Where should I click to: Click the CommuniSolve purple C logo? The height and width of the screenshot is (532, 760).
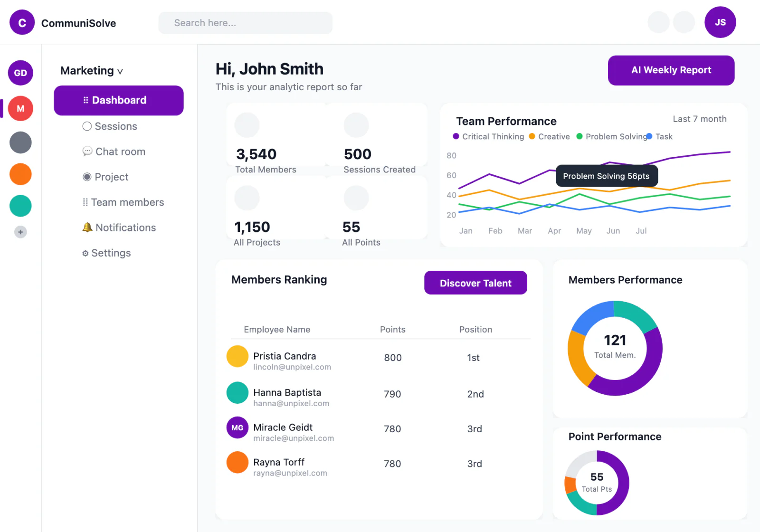tap(22, 22)
